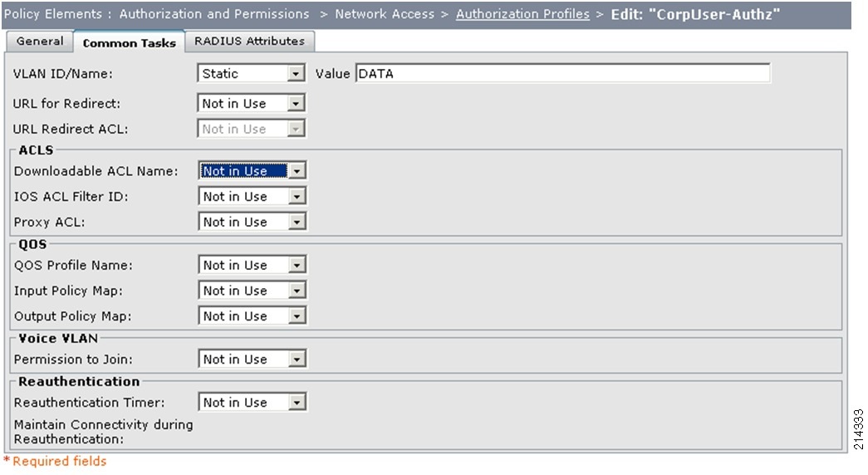This screenshot has width=868, height=475.
Task: Click the disabled URL Redirect ACL dropdown
Action: (x=251, y=129)
